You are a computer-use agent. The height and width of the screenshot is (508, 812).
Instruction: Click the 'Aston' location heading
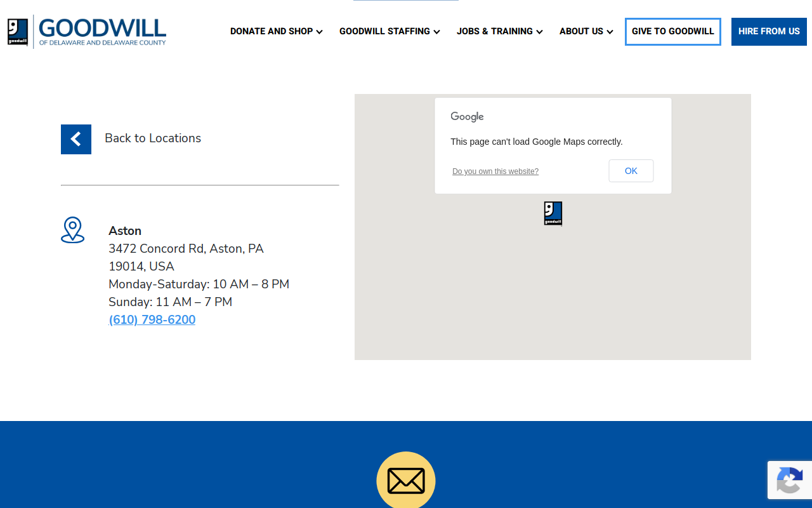click(125, 231)
